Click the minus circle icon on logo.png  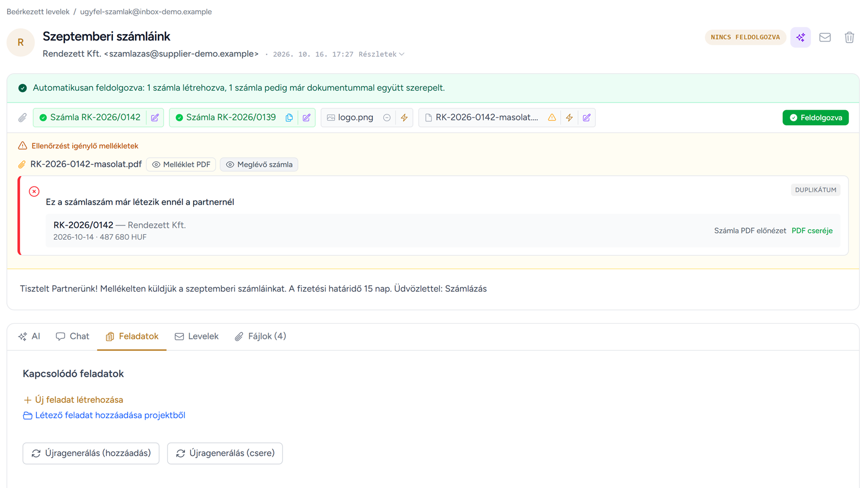coord(387,118)
